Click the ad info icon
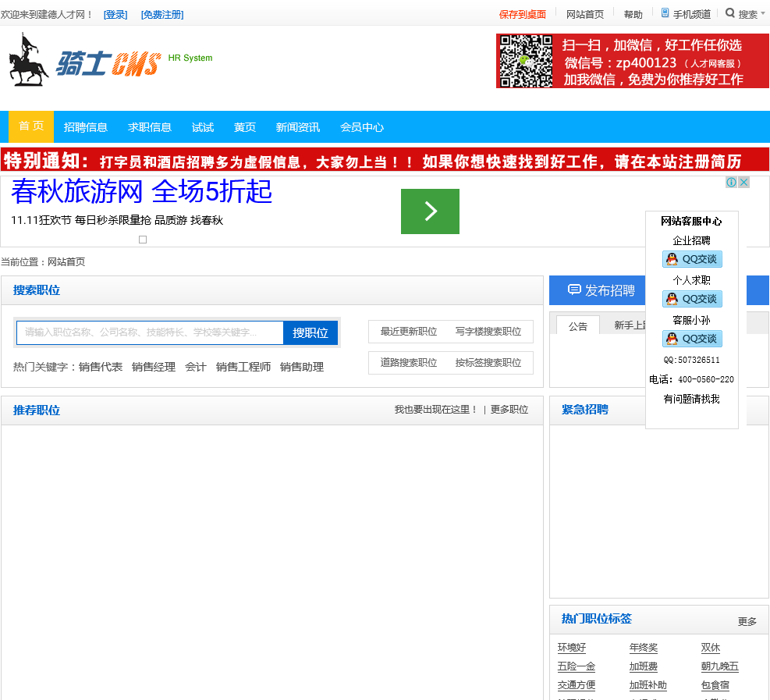 click(x=731, y=183)
